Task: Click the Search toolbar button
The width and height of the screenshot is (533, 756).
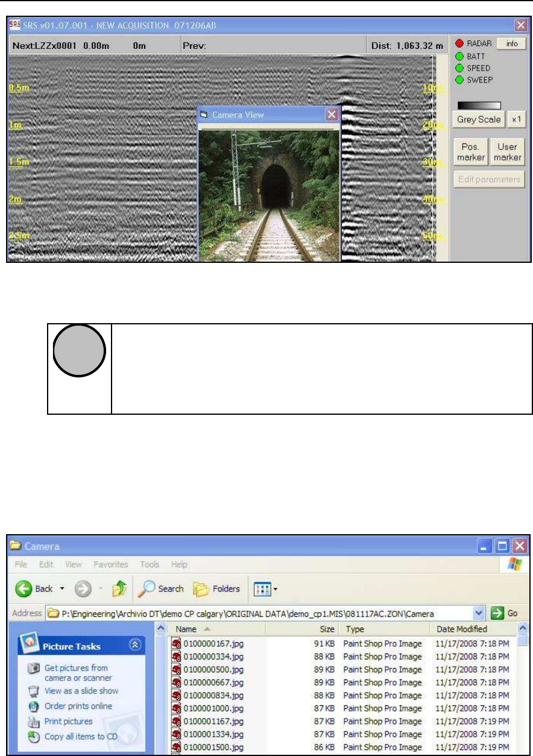Action: pos(160,589)
